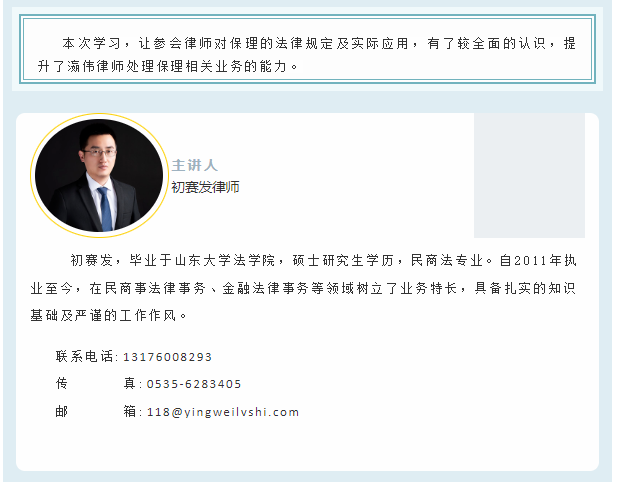The width and height of the screenshot is (619, 482).
Task: Click the text 民商法专业 in biography
Action: [448, 261]
